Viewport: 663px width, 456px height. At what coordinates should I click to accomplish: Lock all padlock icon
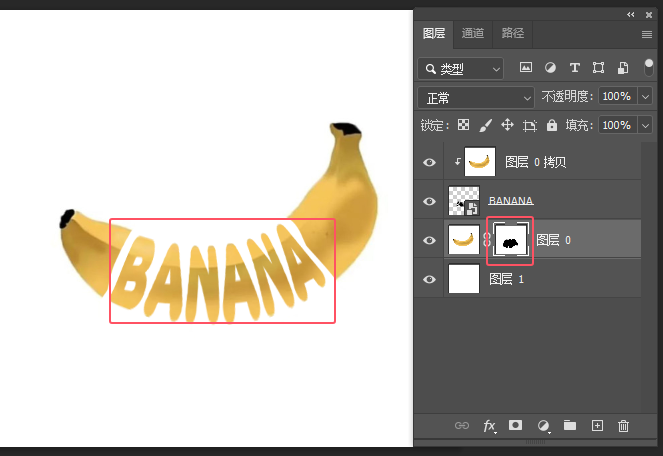coord(552,125)
